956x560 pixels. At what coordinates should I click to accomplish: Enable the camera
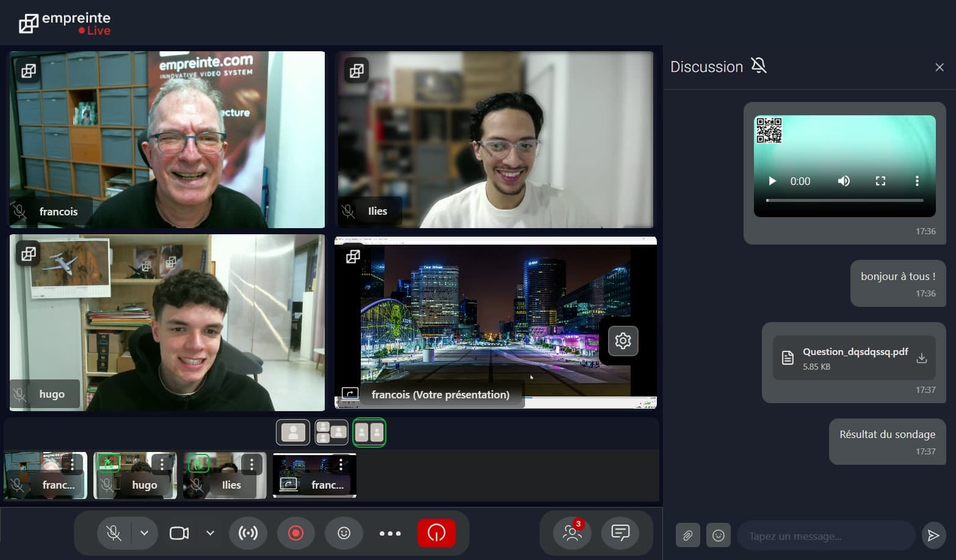click(178, 533)
